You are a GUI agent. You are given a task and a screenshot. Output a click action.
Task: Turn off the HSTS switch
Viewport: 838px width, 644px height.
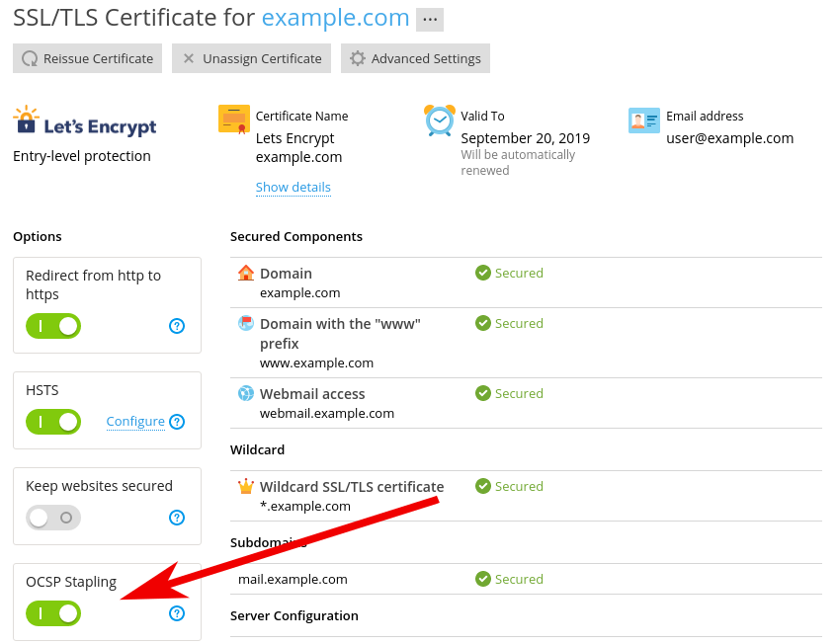tap(53, 422)
